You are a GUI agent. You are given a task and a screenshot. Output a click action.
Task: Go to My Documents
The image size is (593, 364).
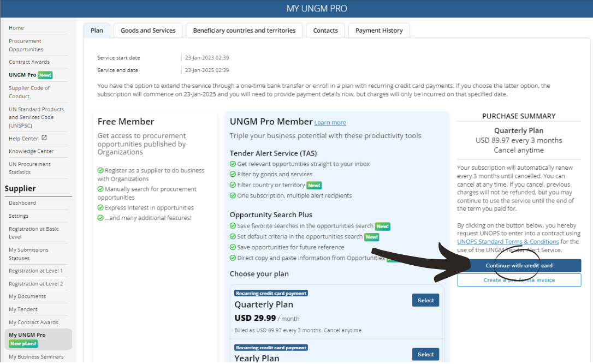coord(27,296)
